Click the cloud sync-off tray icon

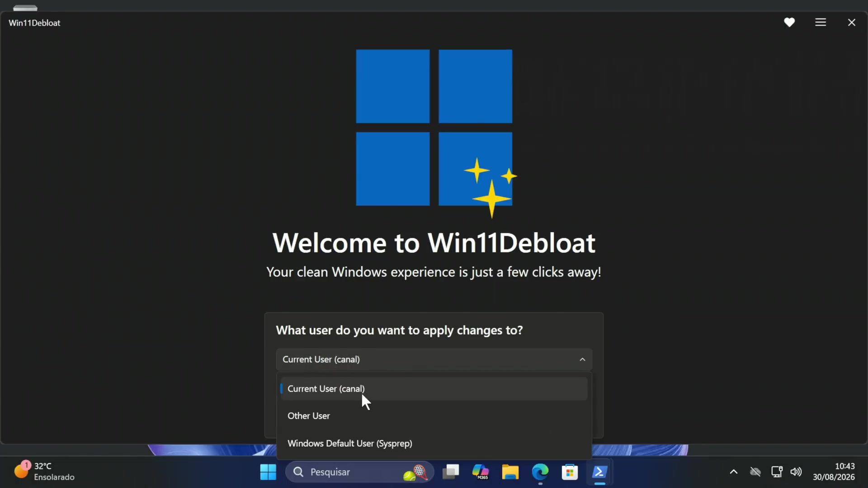(755, 472)
